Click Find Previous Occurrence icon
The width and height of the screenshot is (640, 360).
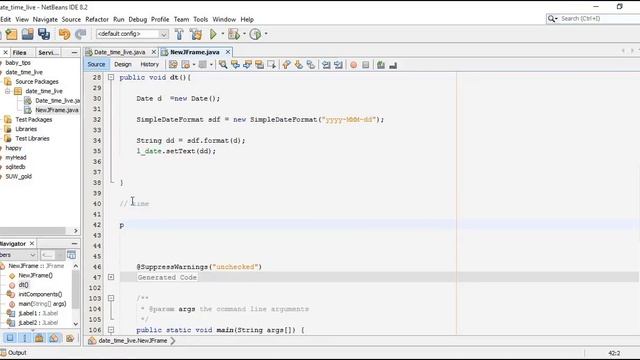coord(235,65)
